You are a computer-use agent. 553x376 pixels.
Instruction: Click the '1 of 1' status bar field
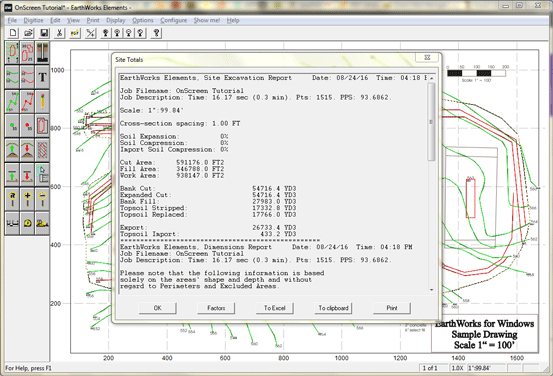(x=433, y=368)
